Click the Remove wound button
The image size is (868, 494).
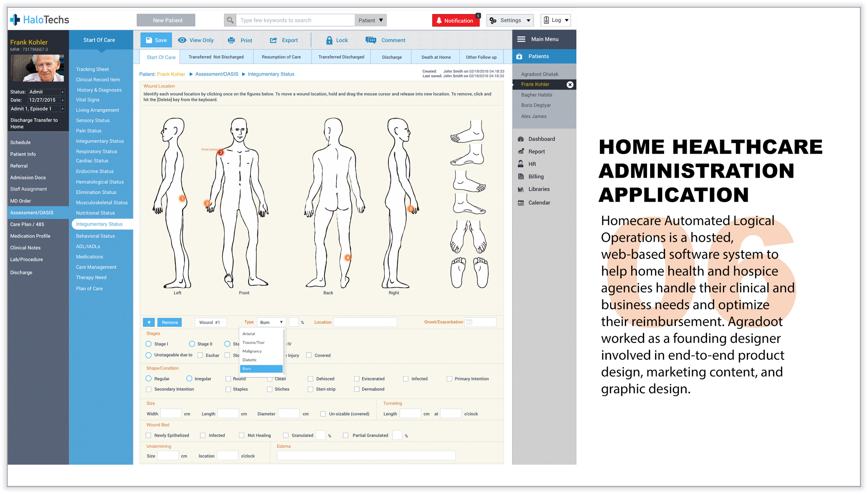[x=170, y=322]
